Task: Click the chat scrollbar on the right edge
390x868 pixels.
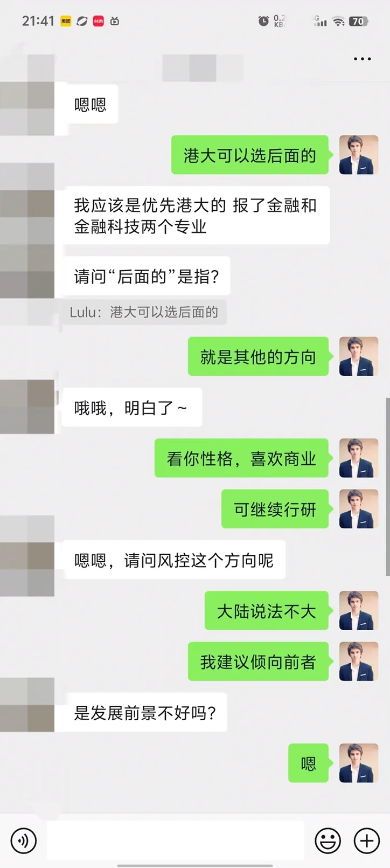Action: point(387,487)
